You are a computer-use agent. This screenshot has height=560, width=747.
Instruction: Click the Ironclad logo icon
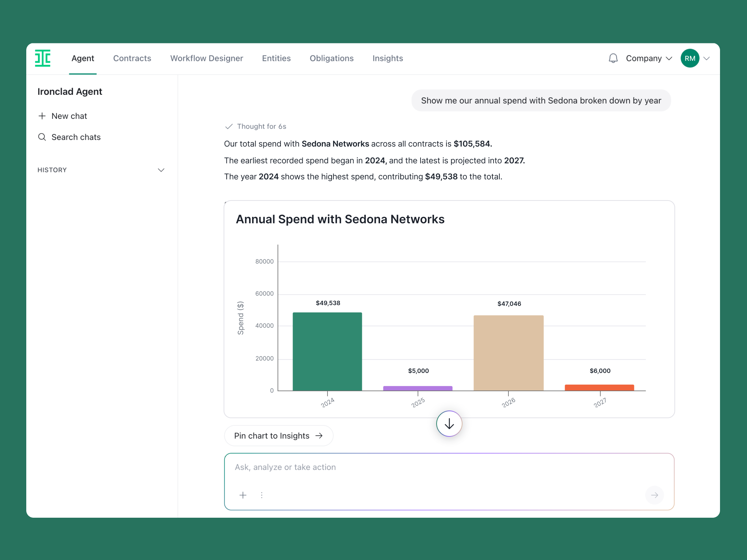43,58
